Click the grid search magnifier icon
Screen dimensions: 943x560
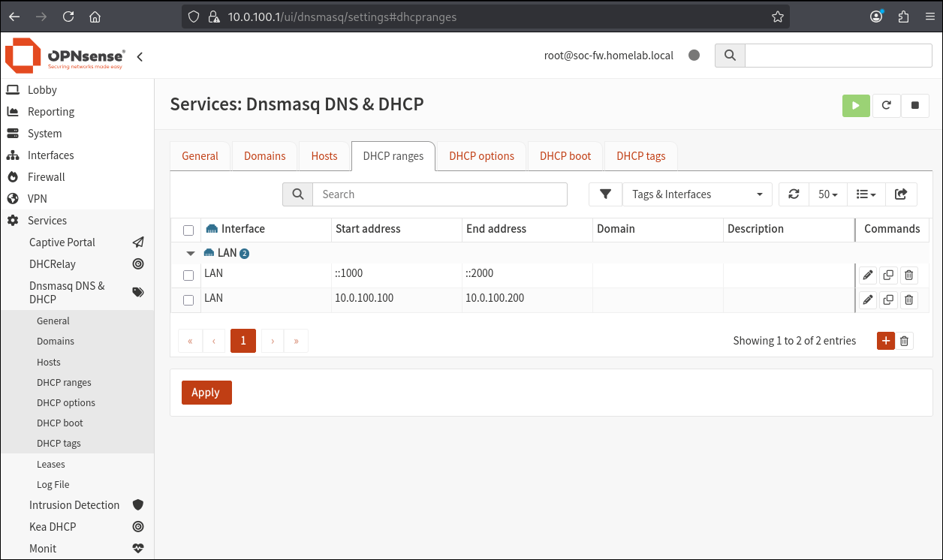point(297,194)
